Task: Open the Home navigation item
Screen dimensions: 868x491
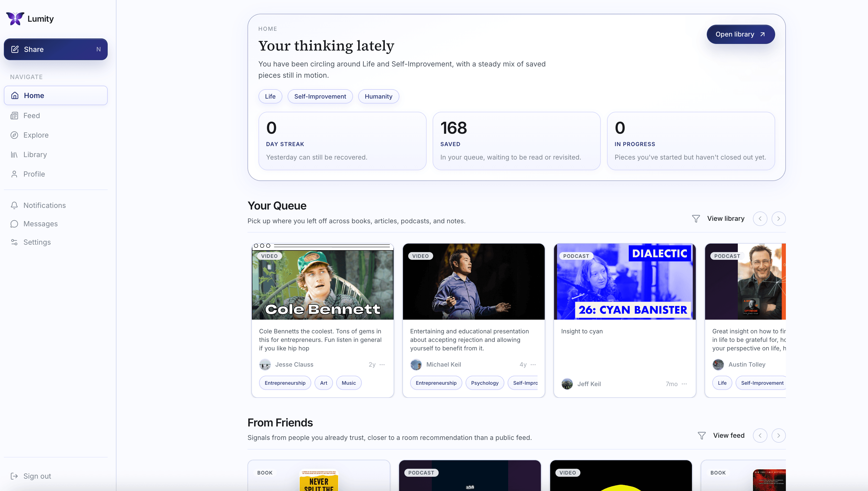Action: (56, 96)
